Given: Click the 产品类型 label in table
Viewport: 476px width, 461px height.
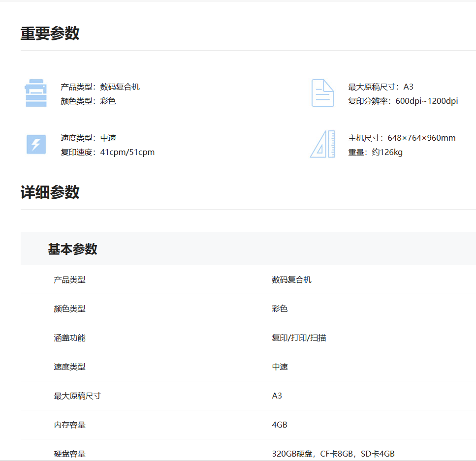Looking at the screenshot, I should 69,280.
